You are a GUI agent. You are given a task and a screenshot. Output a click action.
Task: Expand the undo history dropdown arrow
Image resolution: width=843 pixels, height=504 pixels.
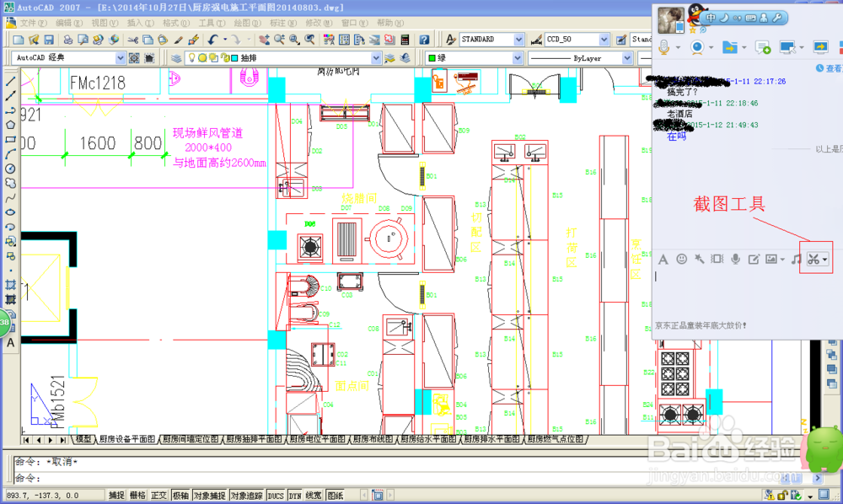pos(225,40)
